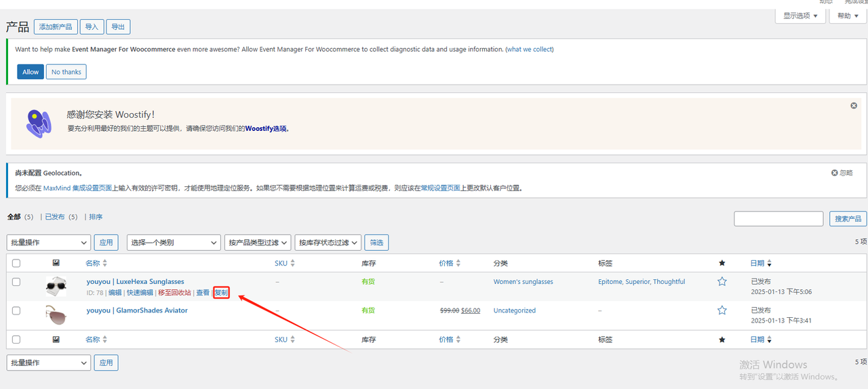This screenshot has width=868, height=389.
Task: Click the 添加新产品 button
Action: [x=55, y=26]
